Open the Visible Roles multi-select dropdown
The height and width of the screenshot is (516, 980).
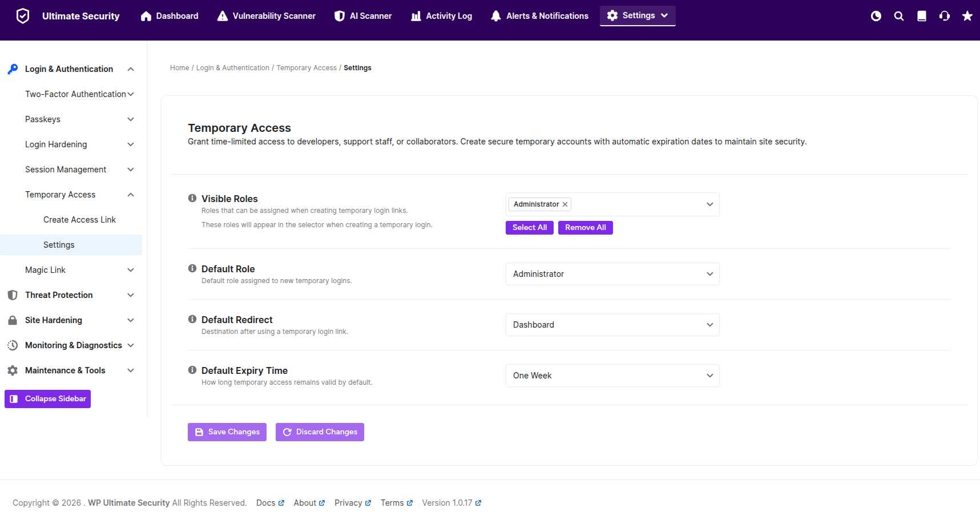tap(612, 204)
